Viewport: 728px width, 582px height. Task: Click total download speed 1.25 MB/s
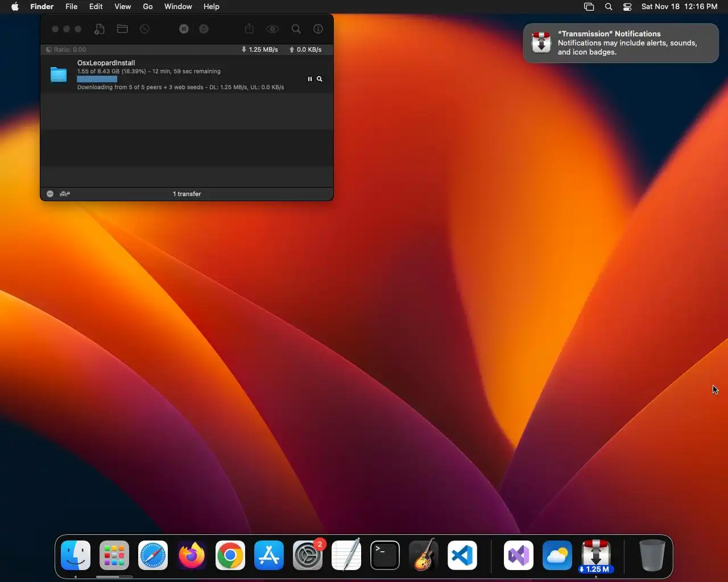(x=259, y=49)
